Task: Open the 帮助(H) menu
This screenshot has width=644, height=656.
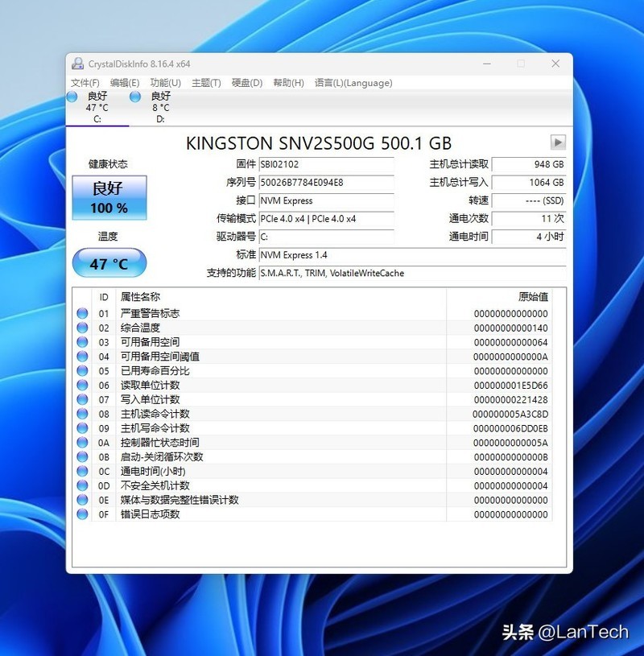Action: (x=288, y=82)
